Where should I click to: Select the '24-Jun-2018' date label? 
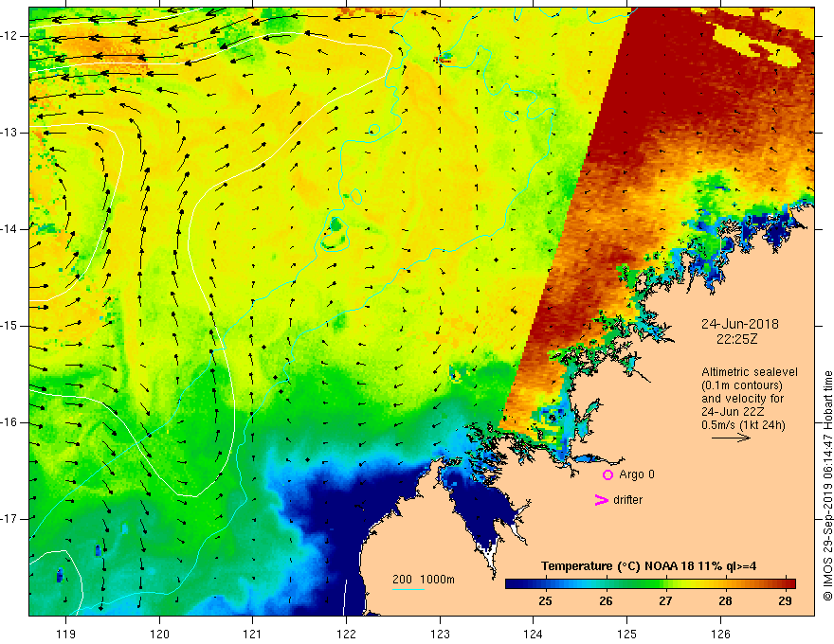click(x=740, y=324)
